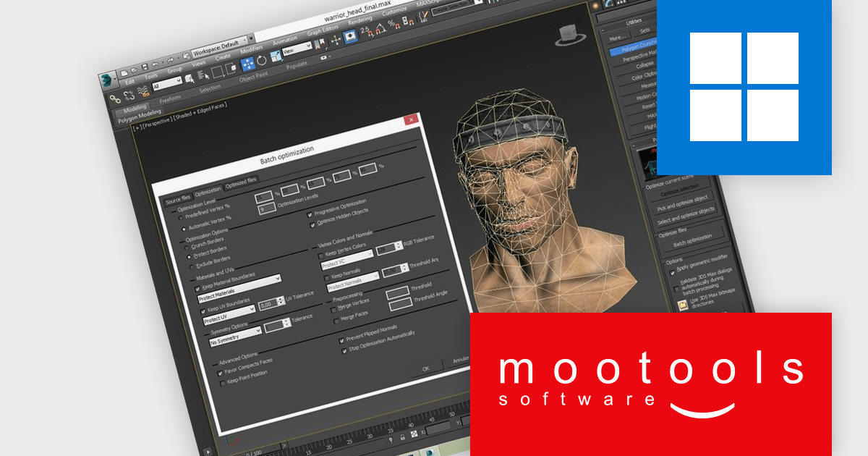The height and width of the screenshot is (456, 868).
Task: Open the Rendering menu
Action: pos(362,20)
